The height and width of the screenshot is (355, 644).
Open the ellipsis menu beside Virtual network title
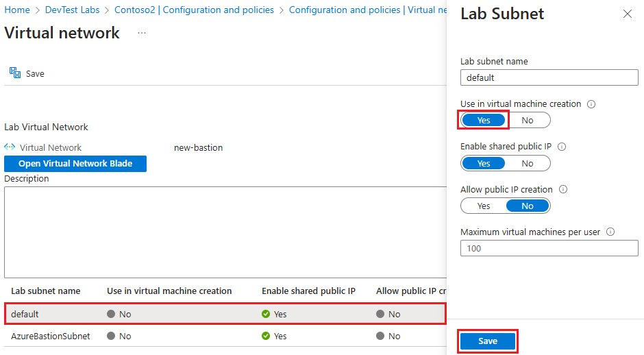[x=142, y=33]
